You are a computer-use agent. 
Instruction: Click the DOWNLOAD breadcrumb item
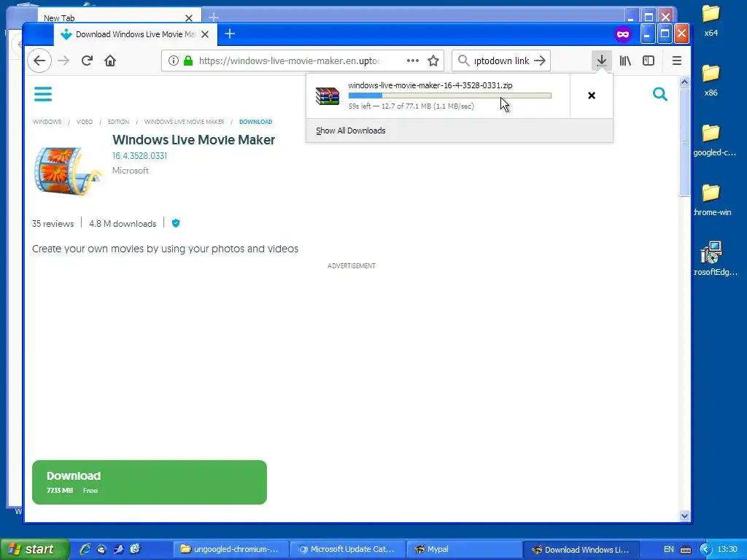(256, 122)
